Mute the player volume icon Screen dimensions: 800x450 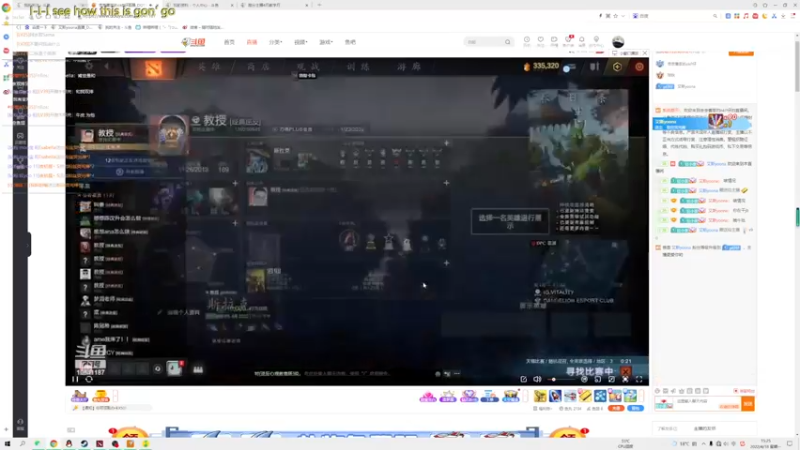[x=537, y=379]
